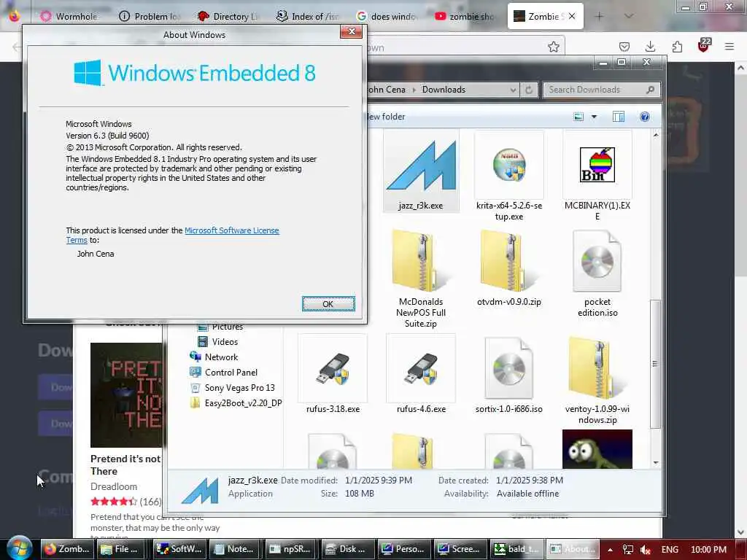Switch to SoftW... taskbar button
This screenshot has width=747, height=560.
tap(179, 549)
